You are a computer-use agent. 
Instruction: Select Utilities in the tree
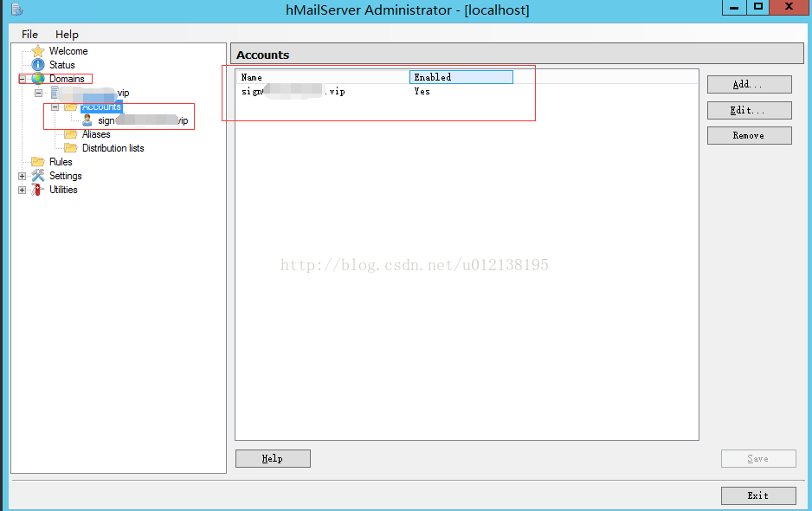(63, 190)
